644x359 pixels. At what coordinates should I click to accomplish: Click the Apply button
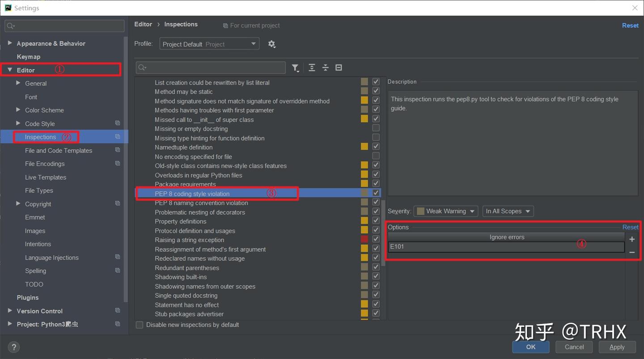coord(617,347)
